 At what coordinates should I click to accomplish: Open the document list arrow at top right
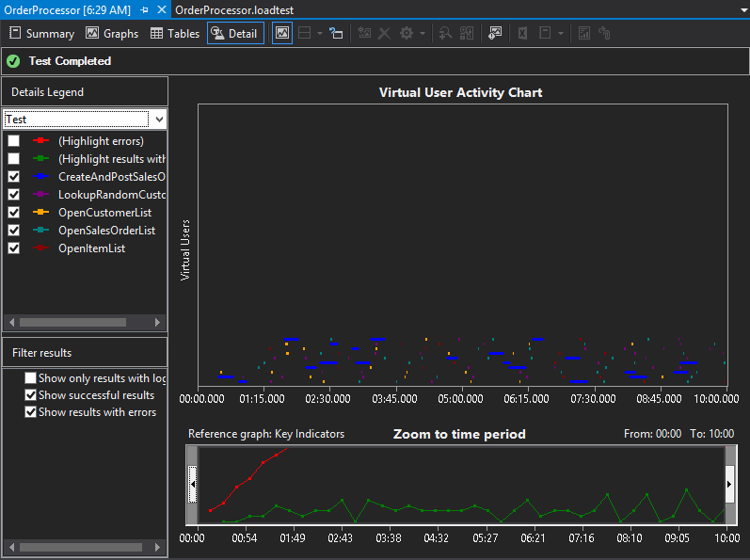click(x=742, y=8)
